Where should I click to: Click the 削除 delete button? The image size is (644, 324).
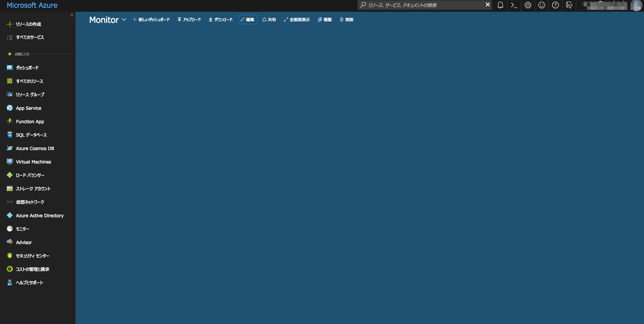[x=346, y=19]
